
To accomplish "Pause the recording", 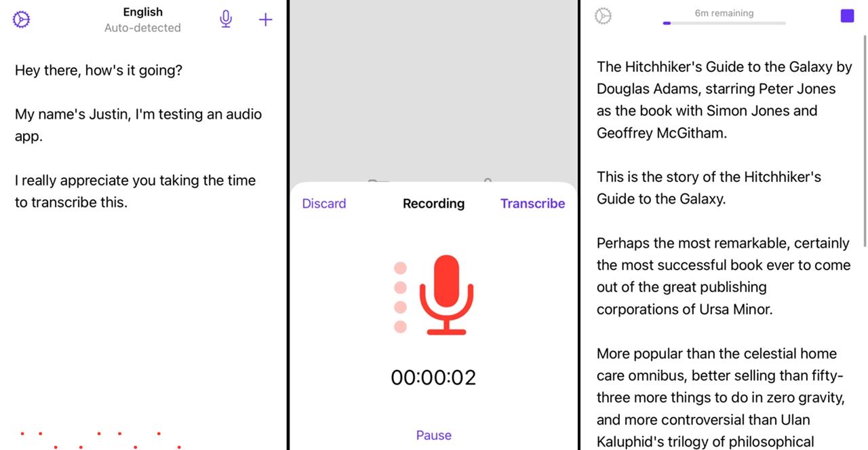I will (434, 435).
